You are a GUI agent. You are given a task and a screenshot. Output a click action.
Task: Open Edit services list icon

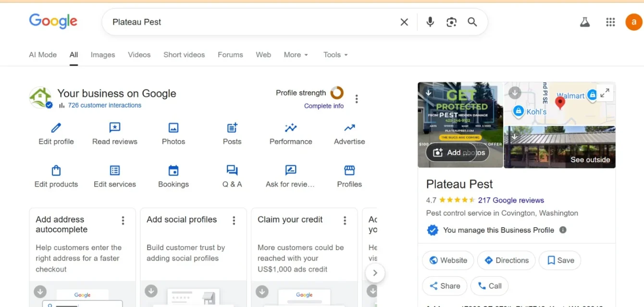pos(115,170)
